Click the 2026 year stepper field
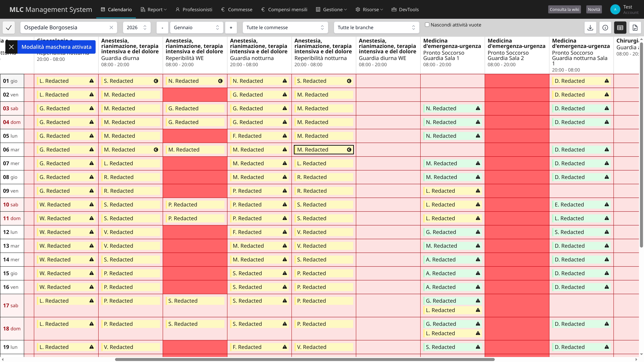The width and height of the screenshot is (644, 362). click(137, 27)
